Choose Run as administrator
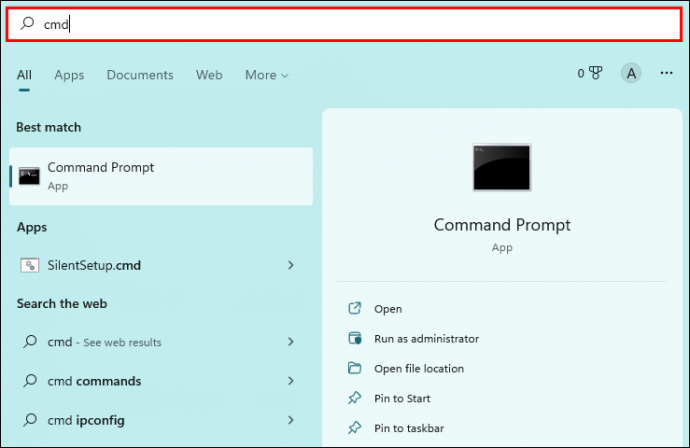The height and width of the screenshot is (448, 690). pos(426,339)
